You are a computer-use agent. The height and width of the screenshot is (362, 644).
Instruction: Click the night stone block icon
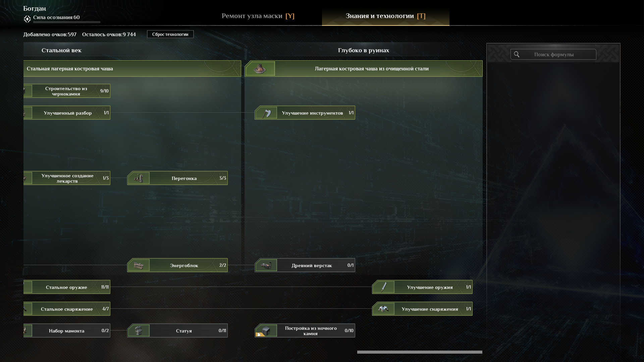click(267, 331)
